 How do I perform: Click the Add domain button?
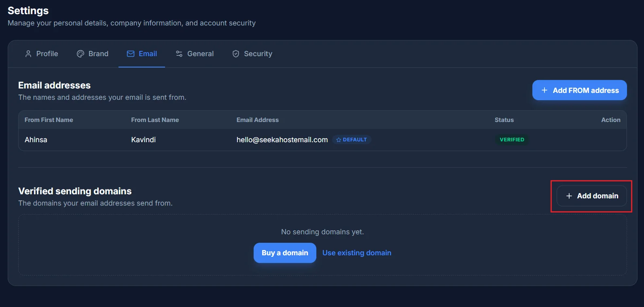tap(592, 196)
